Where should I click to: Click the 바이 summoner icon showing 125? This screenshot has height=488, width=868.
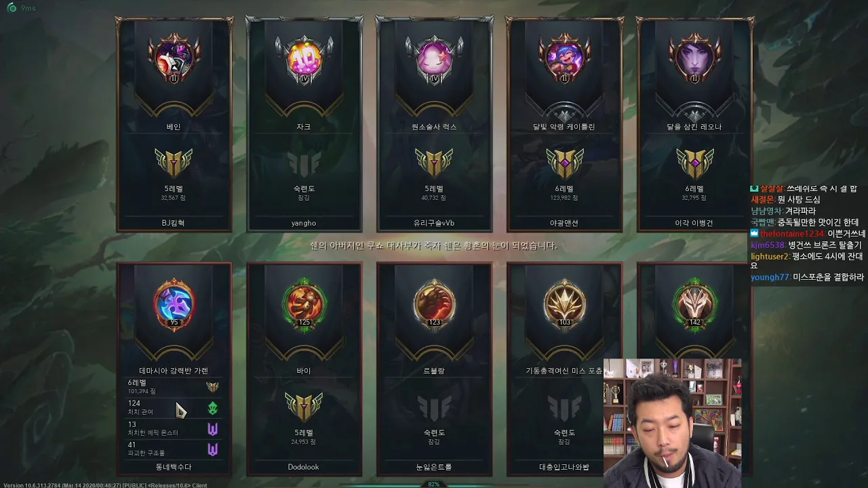[304, 303]
